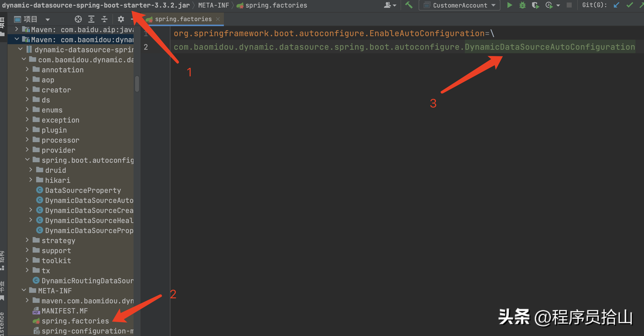This screenshot has height=336, width=644.
Task: Click the project tree vertical scrollbar
Action: coord(137,84)
